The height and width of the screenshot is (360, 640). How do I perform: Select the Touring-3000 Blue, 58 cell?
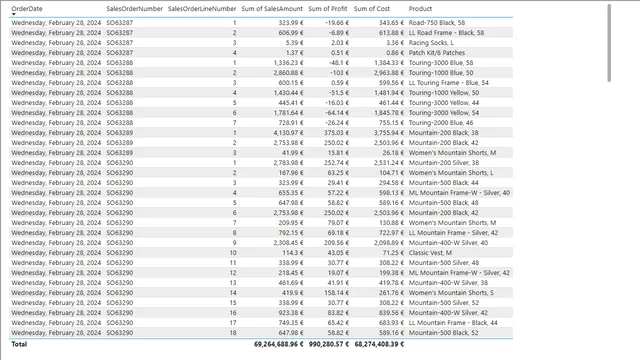(x=441, y=62)
